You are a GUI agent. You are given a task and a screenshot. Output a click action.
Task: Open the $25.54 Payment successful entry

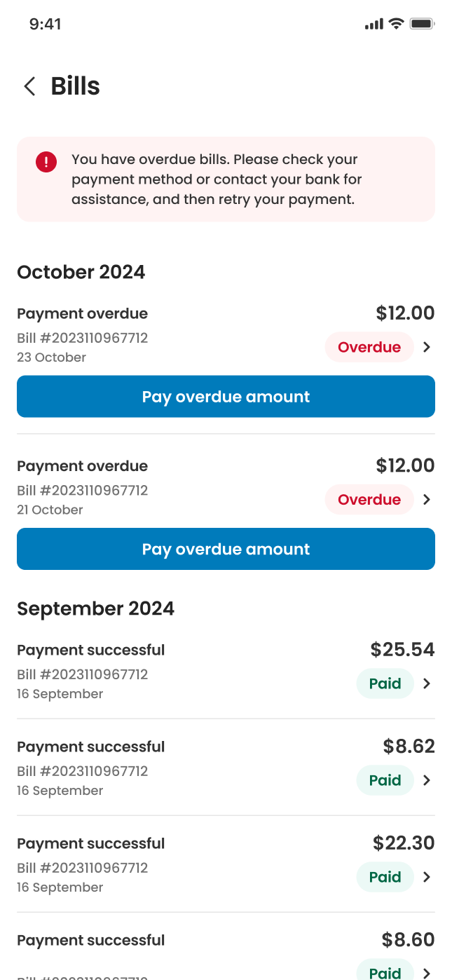coord(226,671)
